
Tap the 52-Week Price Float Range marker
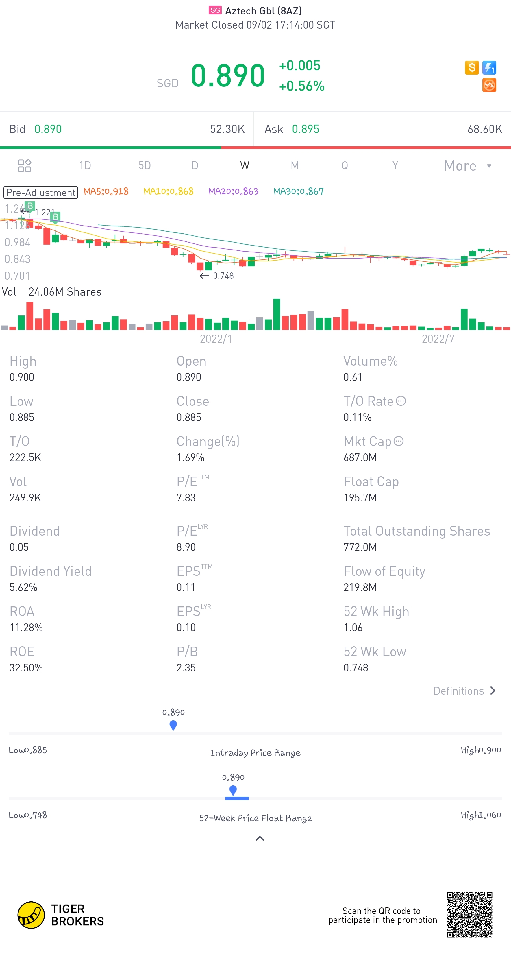click(233, 790)
